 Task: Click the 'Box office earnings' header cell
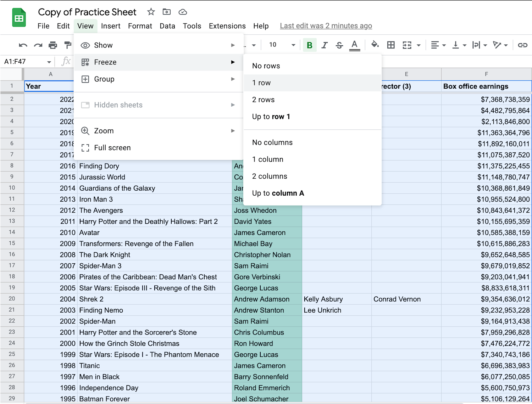[486, 86]
